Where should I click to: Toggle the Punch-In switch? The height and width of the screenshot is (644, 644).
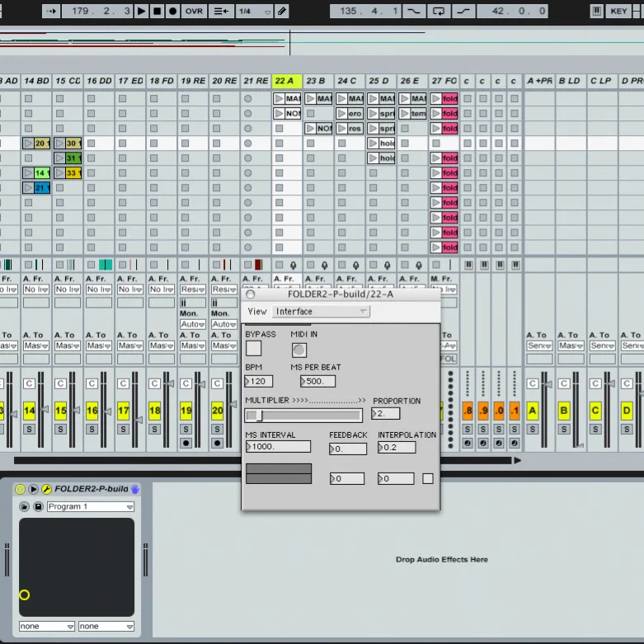413,11
